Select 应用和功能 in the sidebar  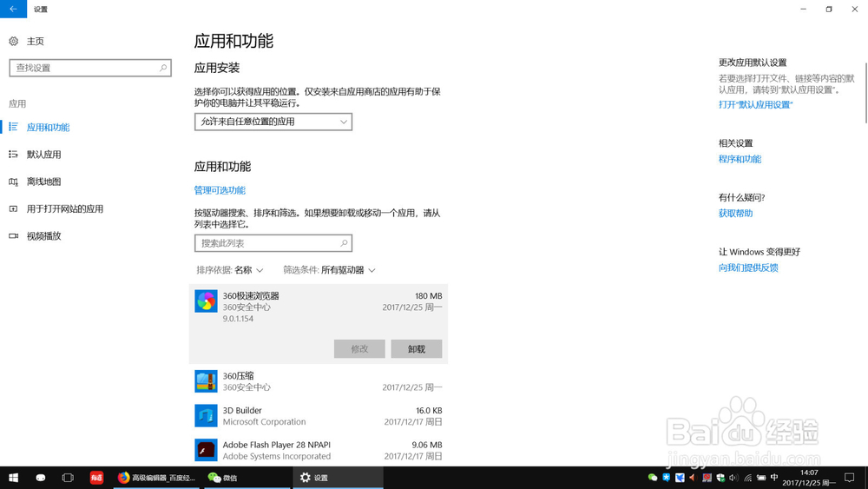click(x=48, y=128)
